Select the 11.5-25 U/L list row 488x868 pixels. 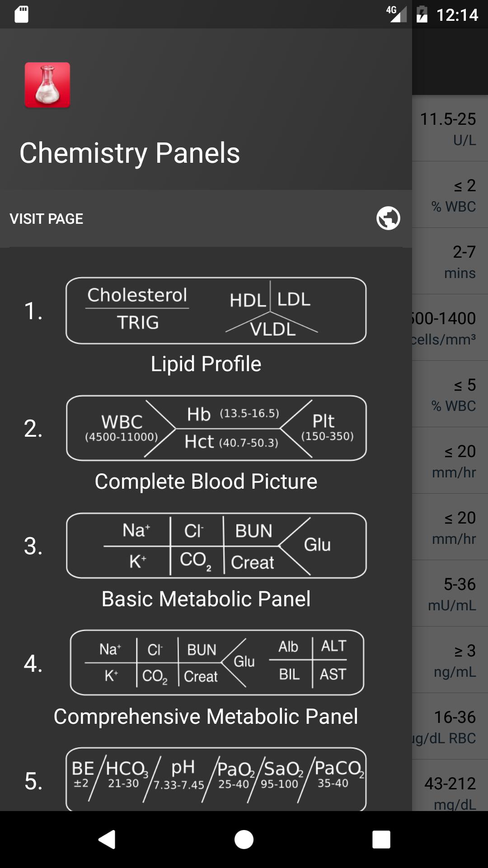(450, 128)
